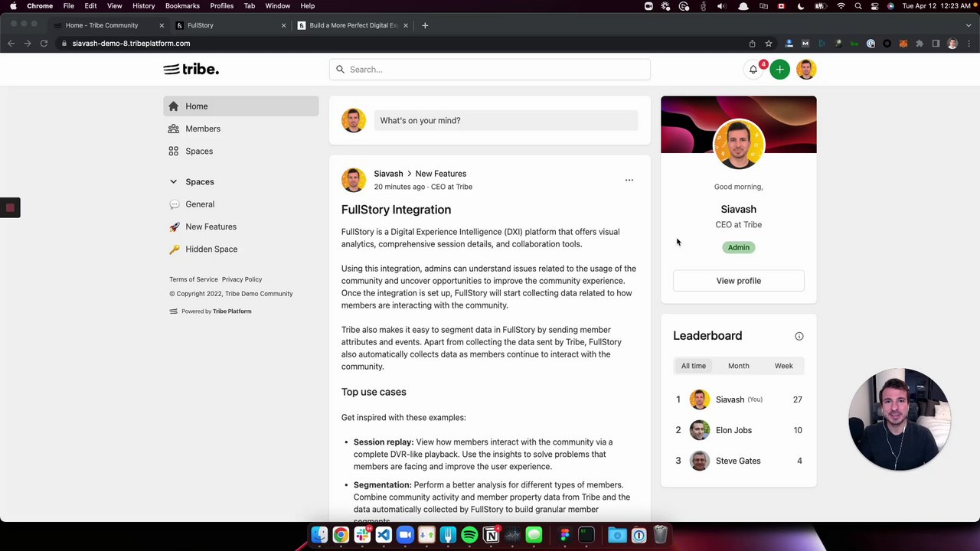Open Finder from the dock
Viewport: 980px width, 551px height.
click(x=319, y=535)
